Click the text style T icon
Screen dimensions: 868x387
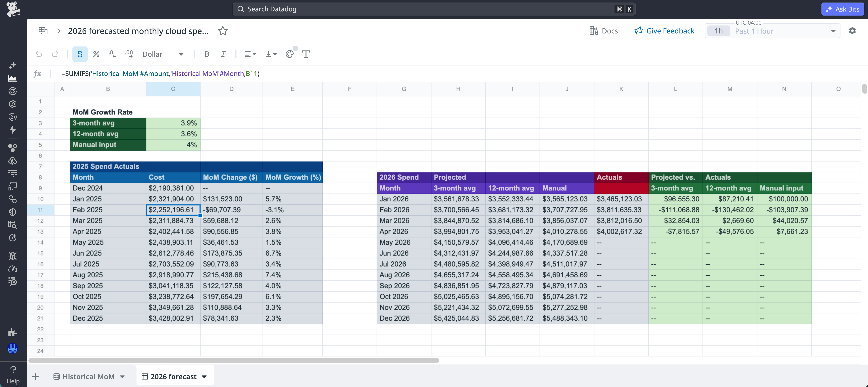pyautogui.click(x=306, y=54)
